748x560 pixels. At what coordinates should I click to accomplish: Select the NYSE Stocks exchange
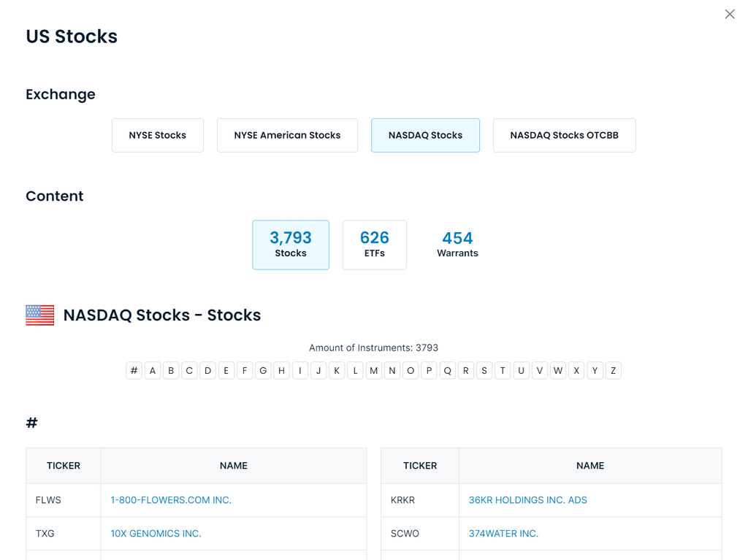pyautogui.click(x=158, y=135)
